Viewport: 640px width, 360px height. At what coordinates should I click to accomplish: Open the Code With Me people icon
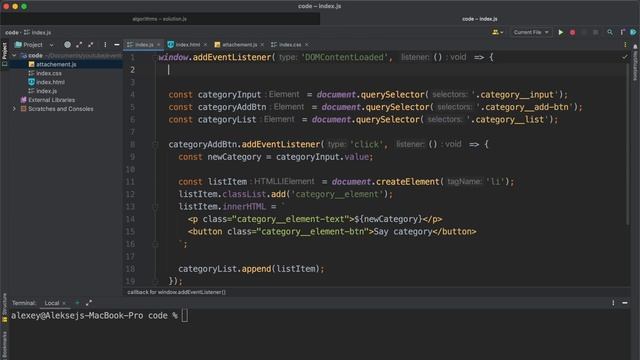[497, 32]
